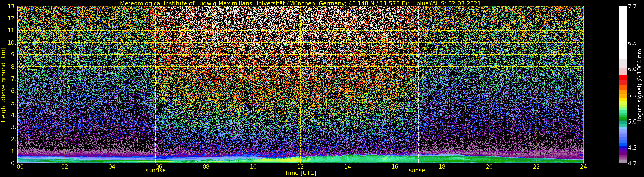
Task: Click the time axis tick '00'
Action: tap(20, 167)
